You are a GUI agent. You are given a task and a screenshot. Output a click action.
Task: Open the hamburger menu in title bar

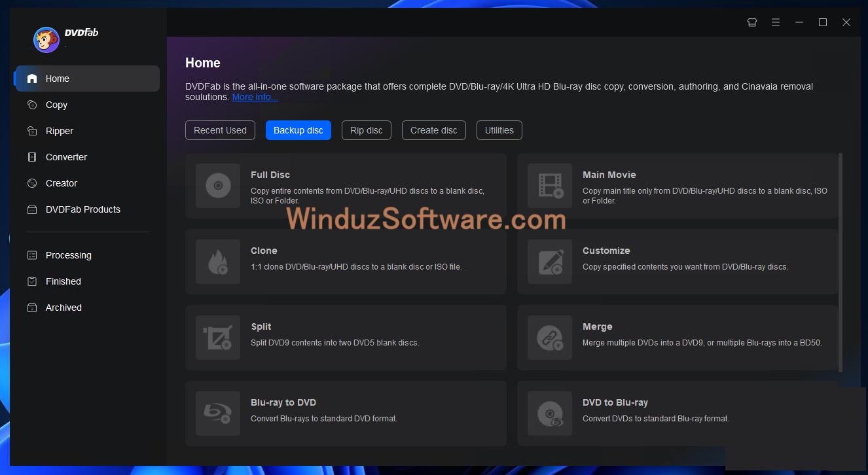point(776,22)
